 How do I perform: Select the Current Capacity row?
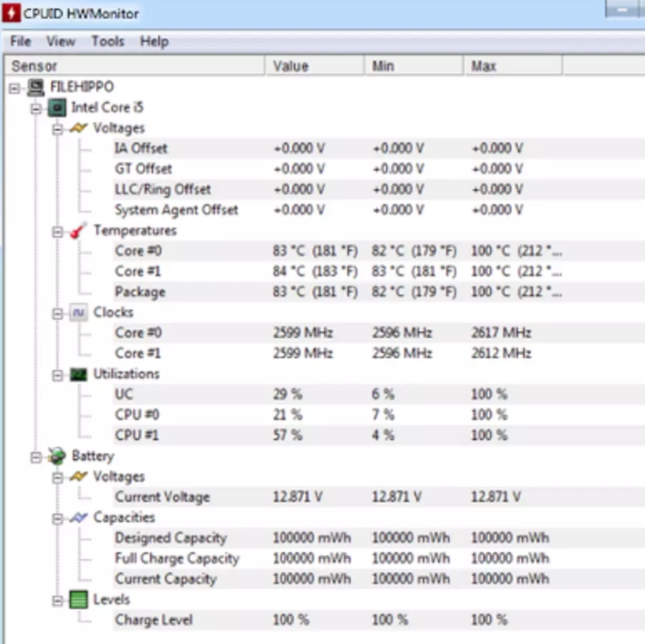click(378, 579)
